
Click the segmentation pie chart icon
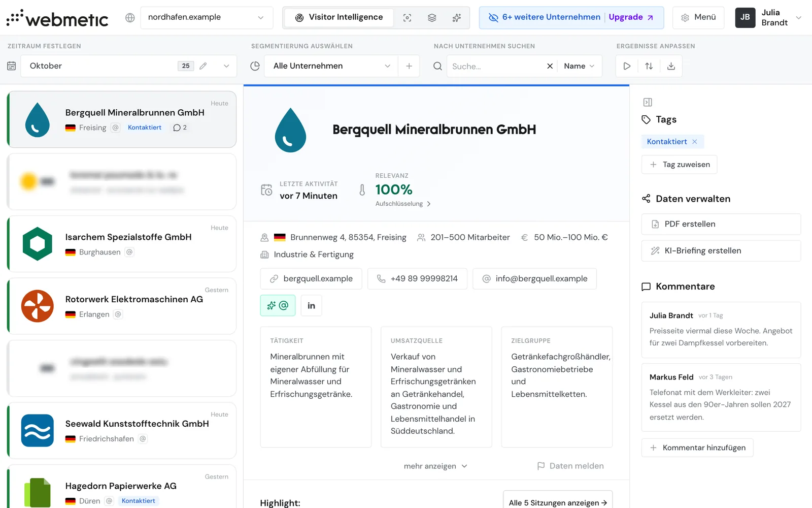tap(255, 66)
